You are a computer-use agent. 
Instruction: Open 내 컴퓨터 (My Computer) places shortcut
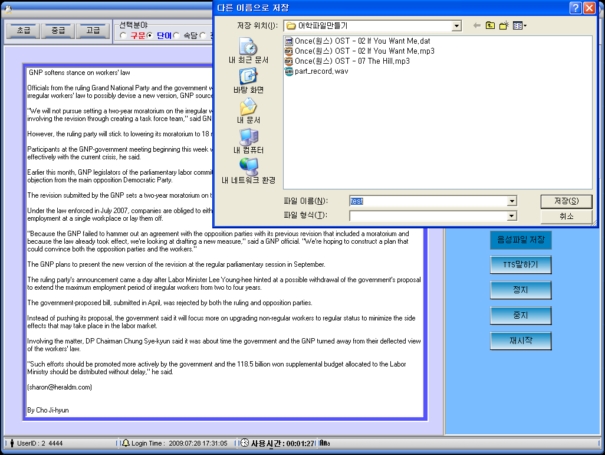click(248, 141)
